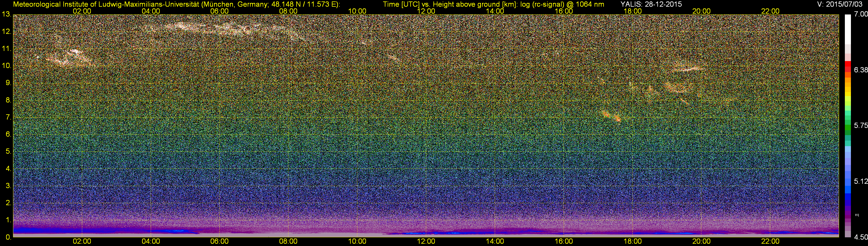Click the 5.75 value on the color scale

pos(861,125)
